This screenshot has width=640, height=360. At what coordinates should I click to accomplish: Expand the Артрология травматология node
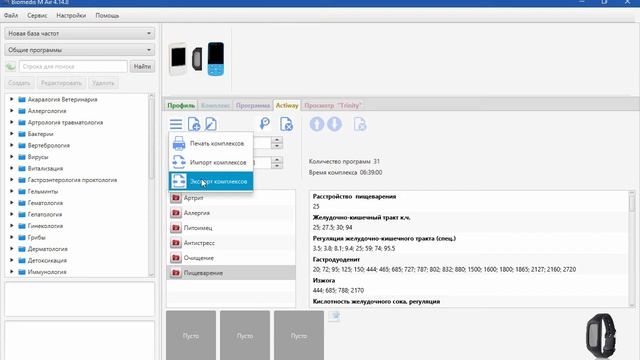pos(11,122)
